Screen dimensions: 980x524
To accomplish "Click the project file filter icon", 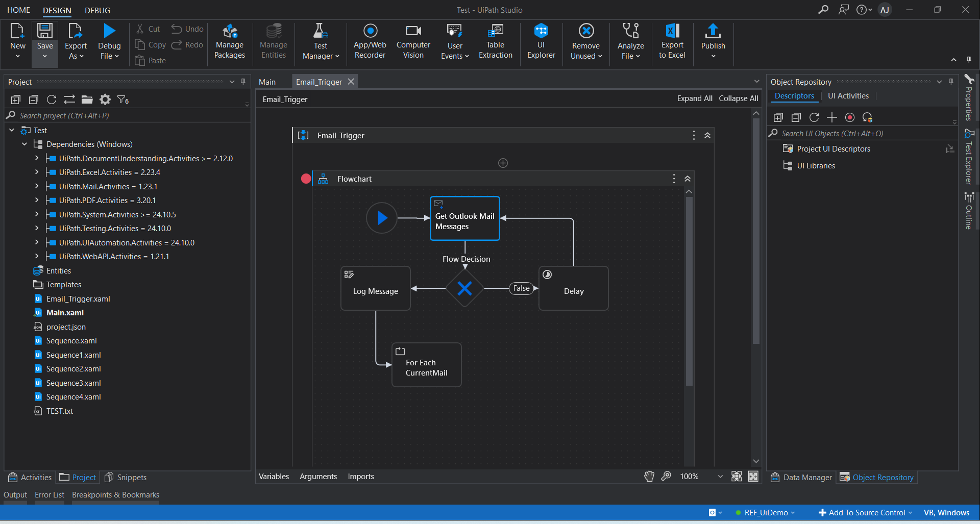I will click(x=123, y=99).
